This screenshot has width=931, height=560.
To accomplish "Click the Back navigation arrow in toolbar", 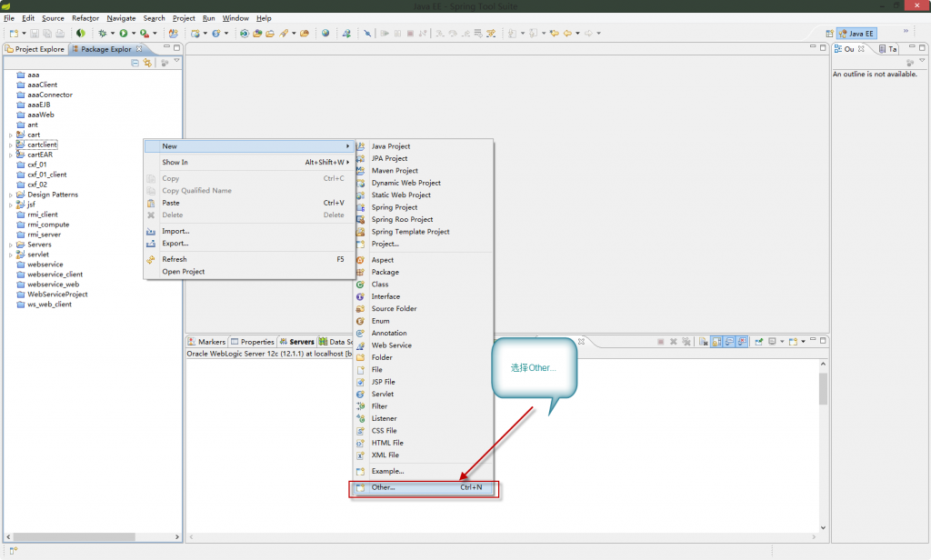I will click(x=567, y=34).
